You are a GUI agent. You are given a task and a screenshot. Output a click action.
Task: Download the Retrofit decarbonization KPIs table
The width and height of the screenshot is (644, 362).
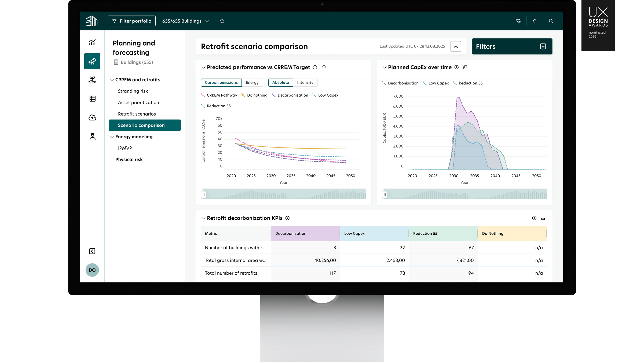coord(543,218)
